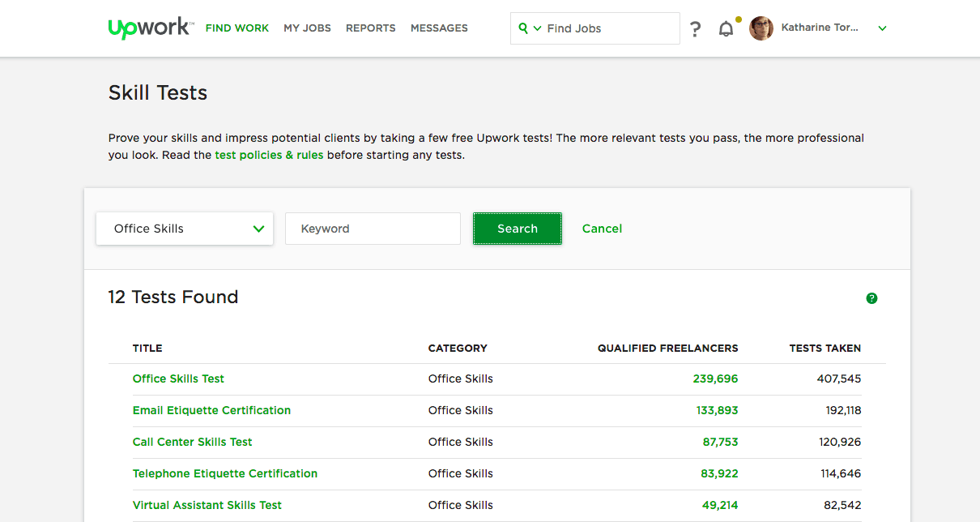
Task: Click the Cancel link
Action: pos(602,229)
